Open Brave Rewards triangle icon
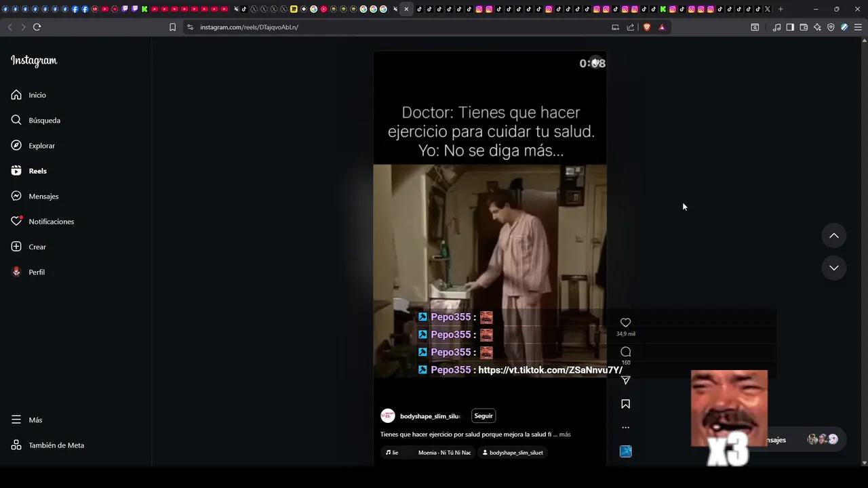The image size is (868, 488). point(662,27)
